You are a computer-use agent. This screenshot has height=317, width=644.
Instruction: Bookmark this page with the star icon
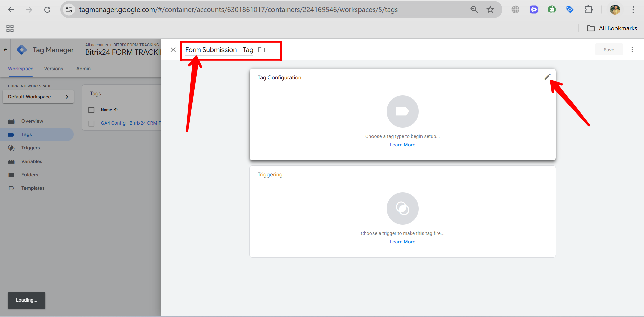coord(490,10)
